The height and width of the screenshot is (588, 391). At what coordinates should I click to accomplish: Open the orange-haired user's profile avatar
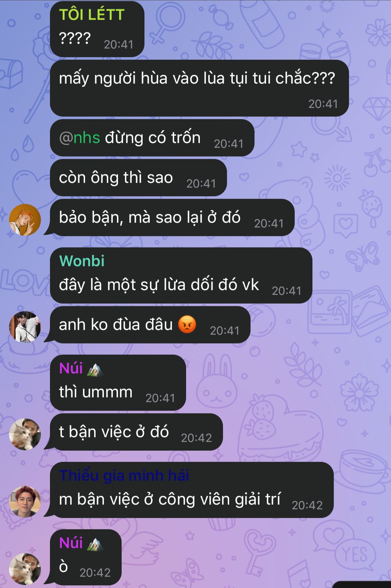(x=25, y=220)
